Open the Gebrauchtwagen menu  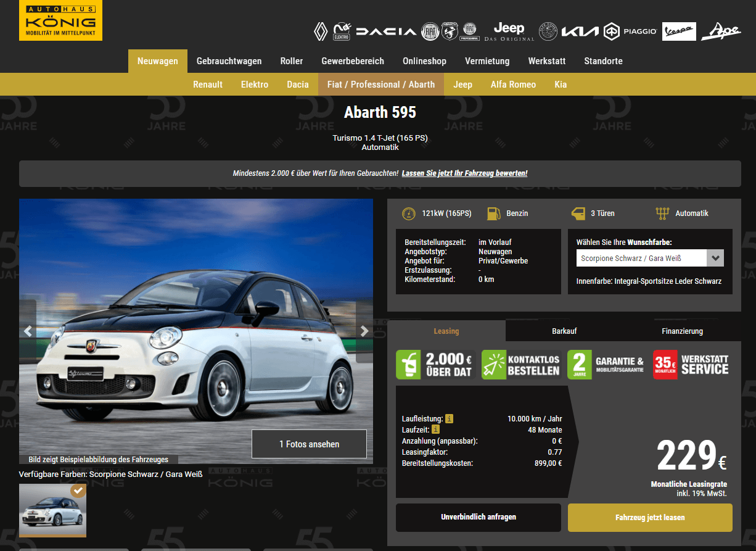coord(229,61)
